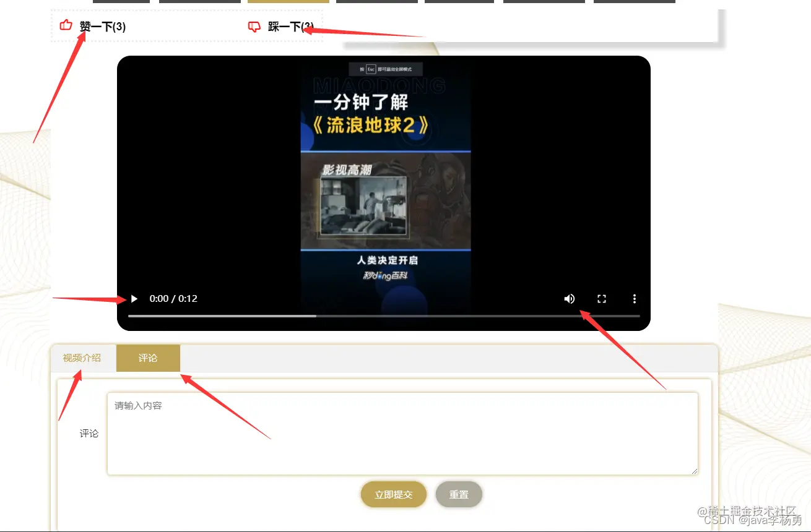Play the video with the play button
Viewport: 811px width, 532px height.
(134, 299)
